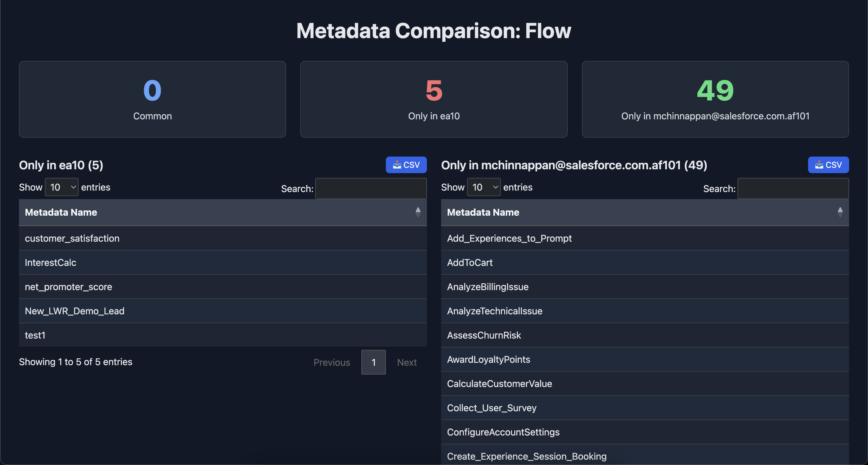Click the sort arrow on ea10 Metadata Name column
This screenshot has width=868, height=465.
[x=418, y=212]
